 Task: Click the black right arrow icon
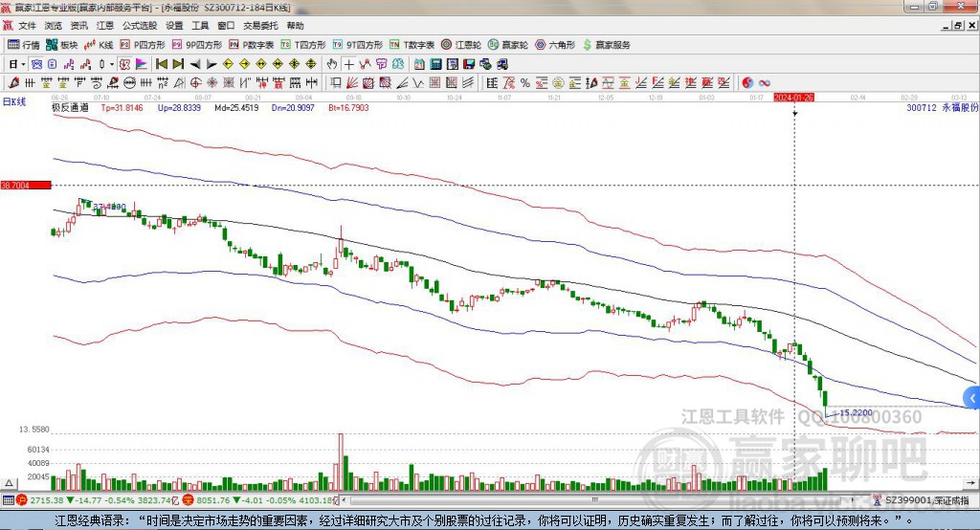[212, 64]
